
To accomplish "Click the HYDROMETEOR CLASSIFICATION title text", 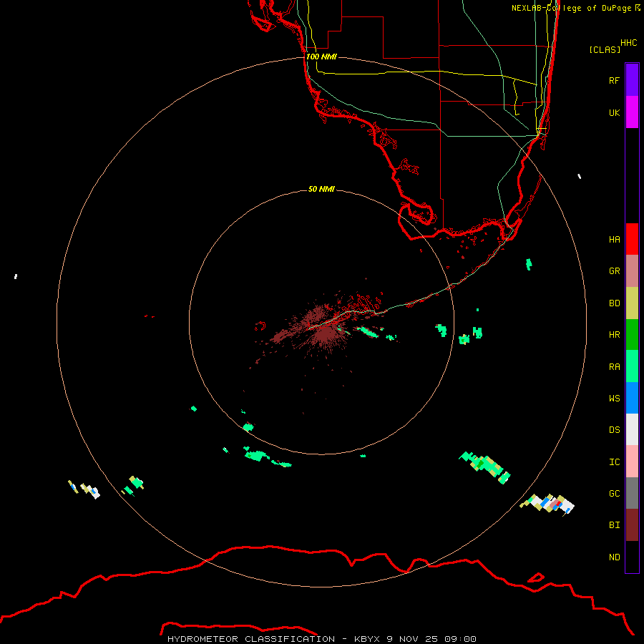I will tap(251, 639).
